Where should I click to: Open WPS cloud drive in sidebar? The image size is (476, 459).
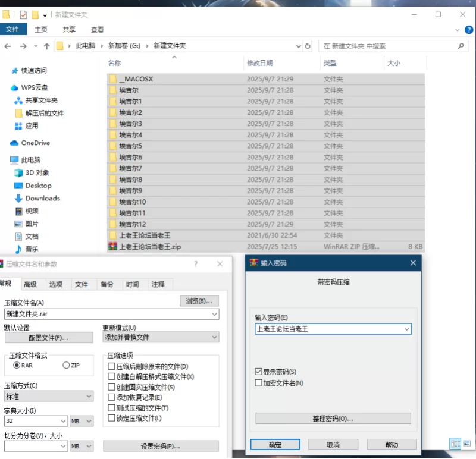coord(29,87)
